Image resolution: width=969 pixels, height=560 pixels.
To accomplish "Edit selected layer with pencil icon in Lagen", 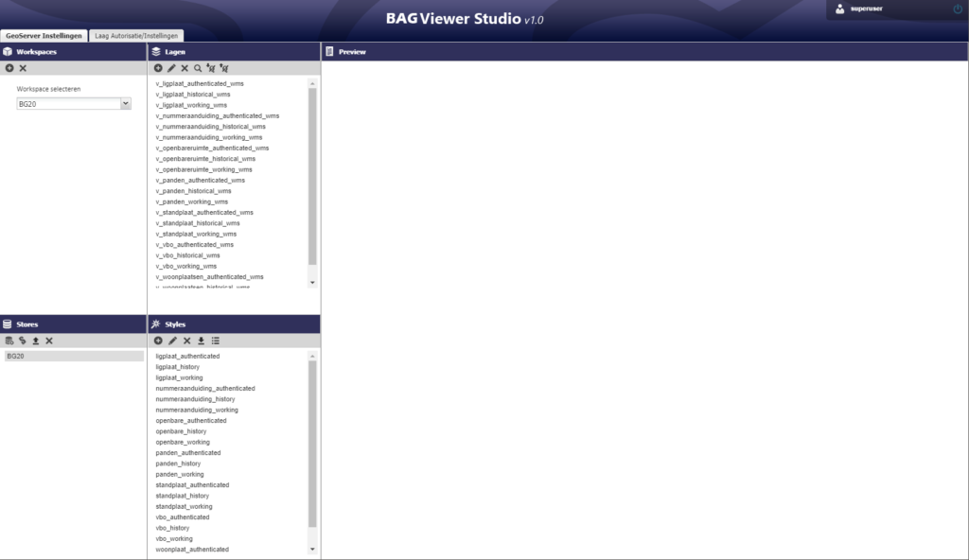I will [171, 68].
